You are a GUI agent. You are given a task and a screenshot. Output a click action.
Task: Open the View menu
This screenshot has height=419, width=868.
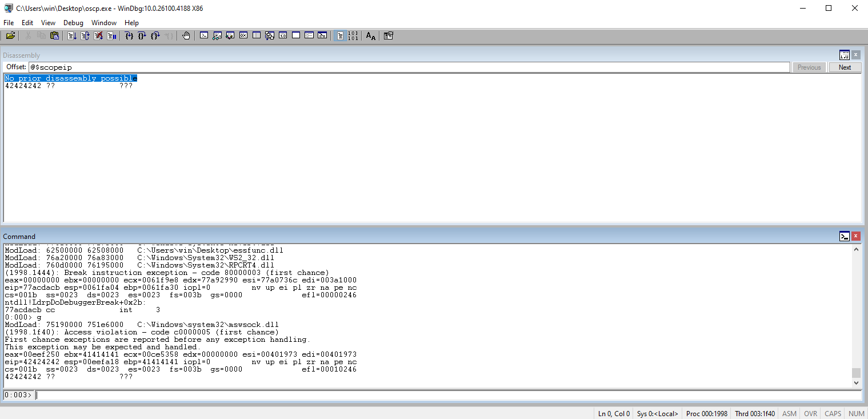48,23
